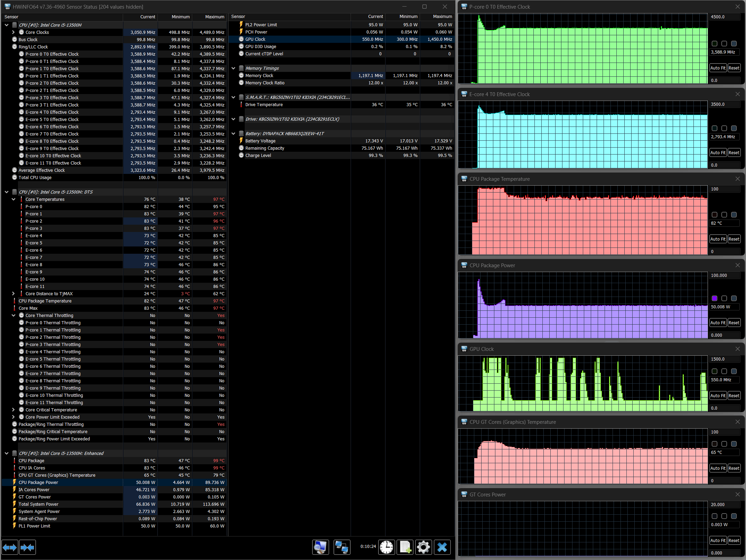Select the CPU Package Power sensor row
Screen dimensions: 746x560
coord(38,482)
